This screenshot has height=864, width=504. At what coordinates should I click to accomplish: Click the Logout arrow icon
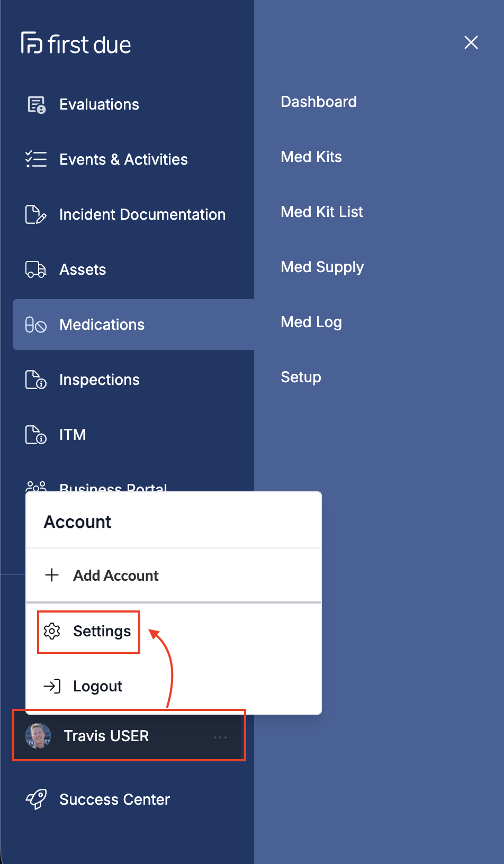click(52, 686)
